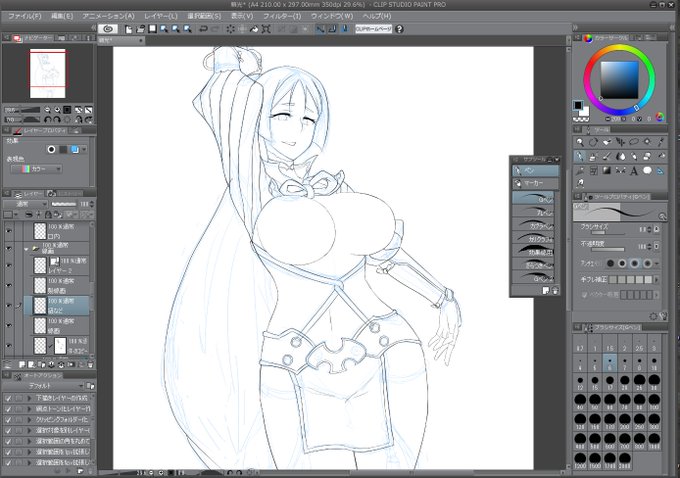This screenshot has height=478, width=680.
Task: Open the auto action set デフォルト dropdown
Action: point(45,386)
